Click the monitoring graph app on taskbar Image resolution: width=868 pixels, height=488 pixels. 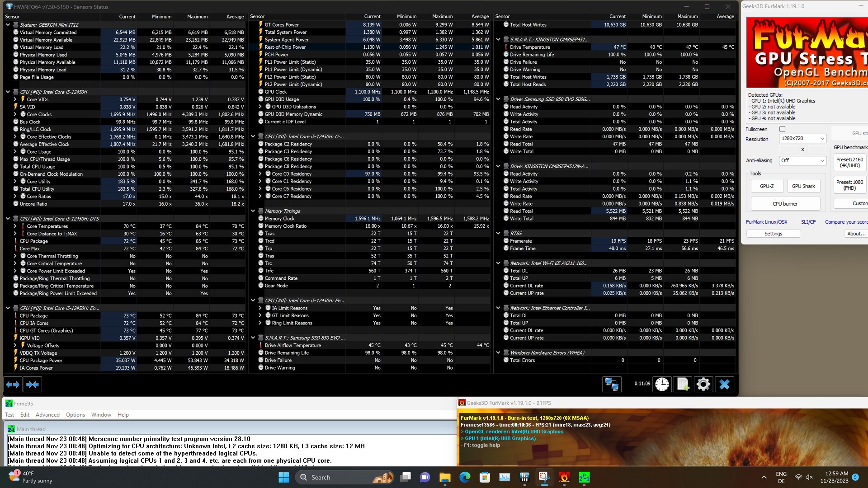tap(505, 477)
